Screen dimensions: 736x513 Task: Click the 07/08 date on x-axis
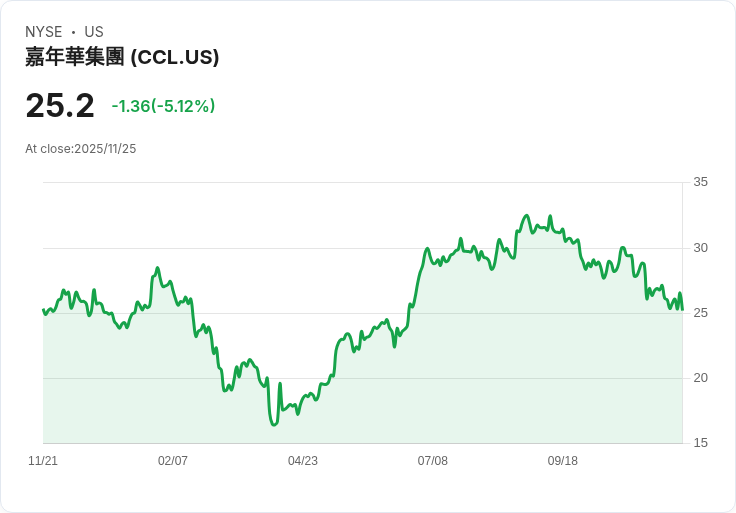pyautogui.click(x=433, y=461)
